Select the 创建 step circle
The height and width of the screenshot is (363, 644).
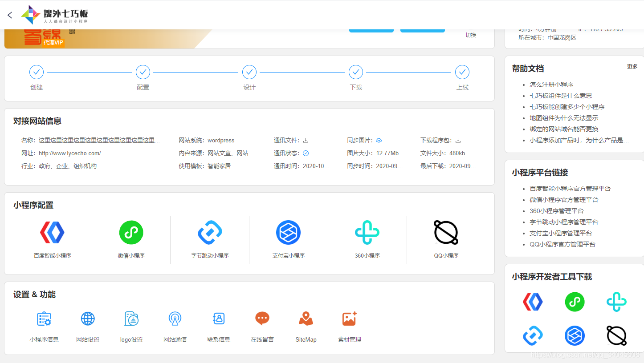point(37,72)
